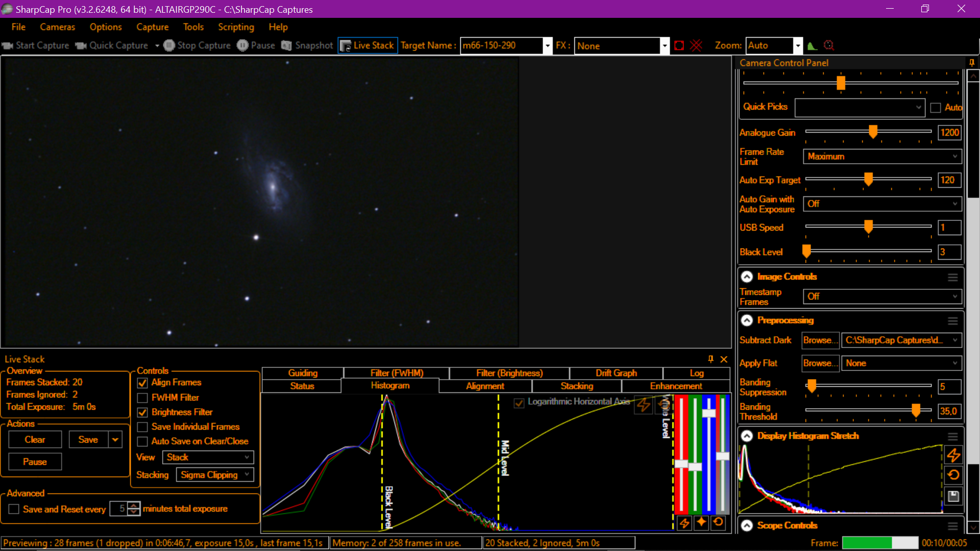Click the Quick Capture camera icon

coord(81,45)
